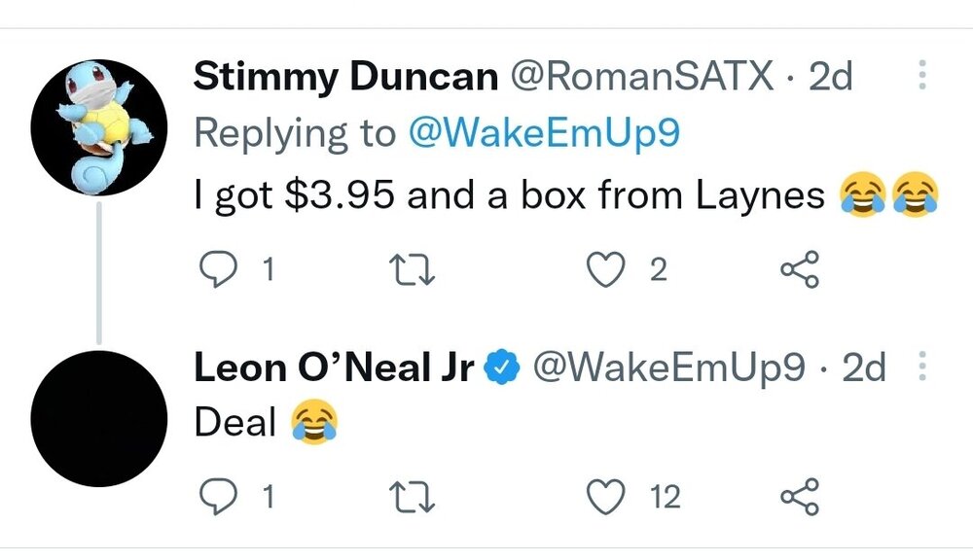
Task: Open Stimmy Duncan display name
Action: [x=345, y=78]
